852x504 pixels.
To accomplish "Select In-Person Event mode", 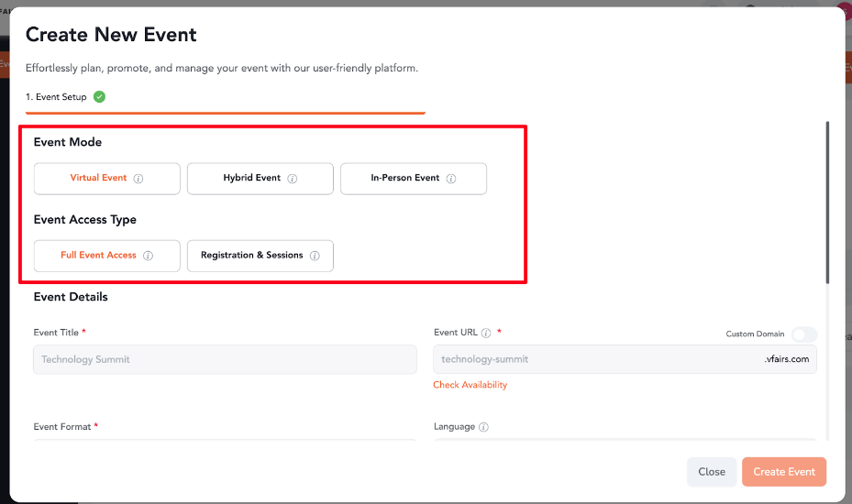I will tap(414, 179).
